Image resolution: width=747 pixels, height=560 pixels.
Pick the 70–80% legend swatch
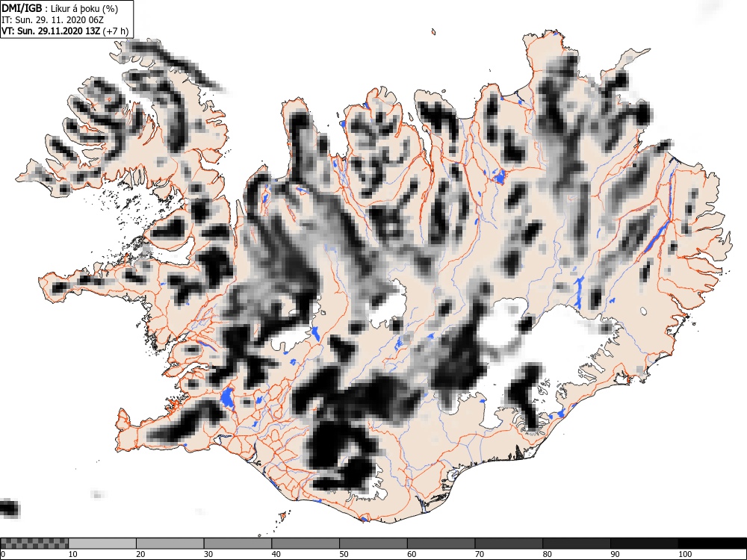click(508, 544)
